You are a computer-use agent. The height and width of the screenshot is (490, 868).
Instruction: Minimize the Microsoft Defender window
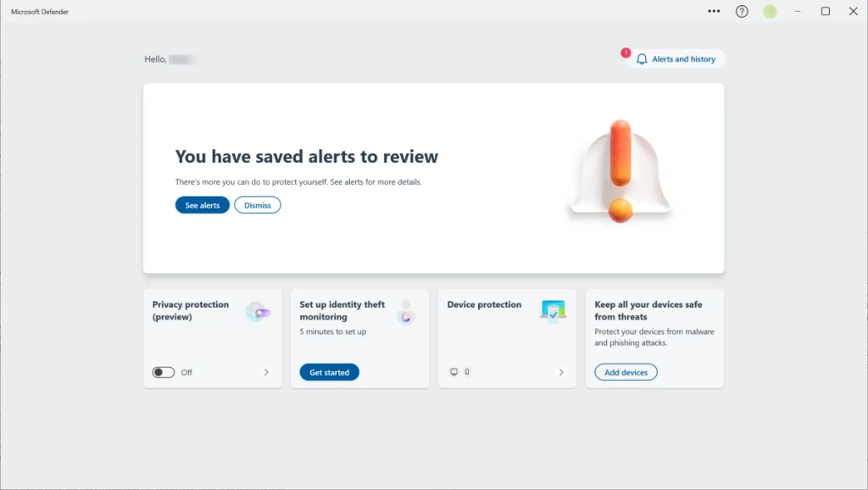[797, 11]
